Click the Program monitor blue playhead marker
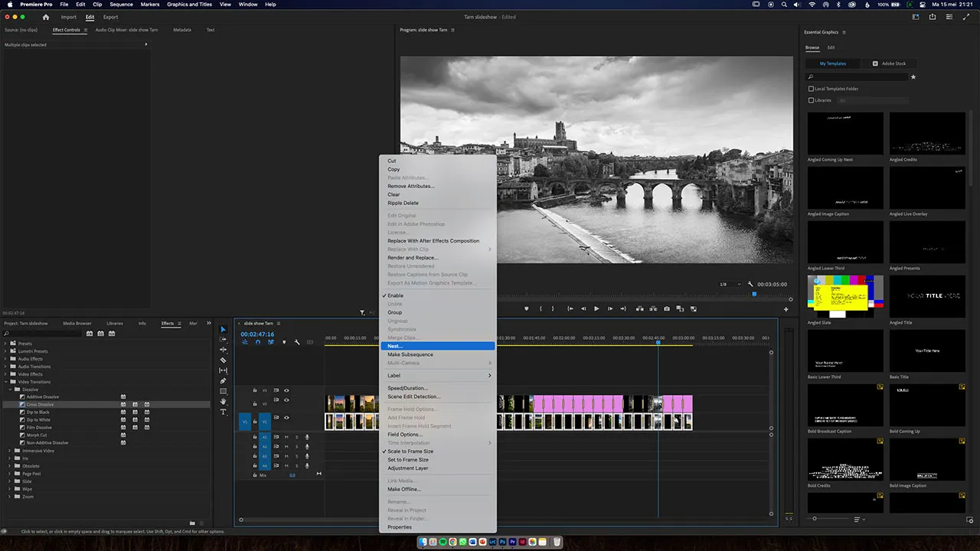The width and height of the screenshot is (980, 551). pyautogui.click(x=754, y=294)
